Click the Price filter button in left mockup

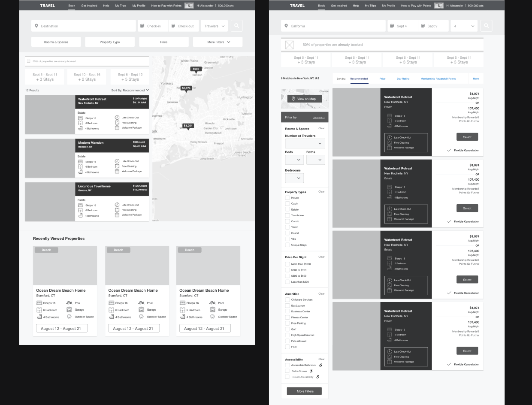164,42
